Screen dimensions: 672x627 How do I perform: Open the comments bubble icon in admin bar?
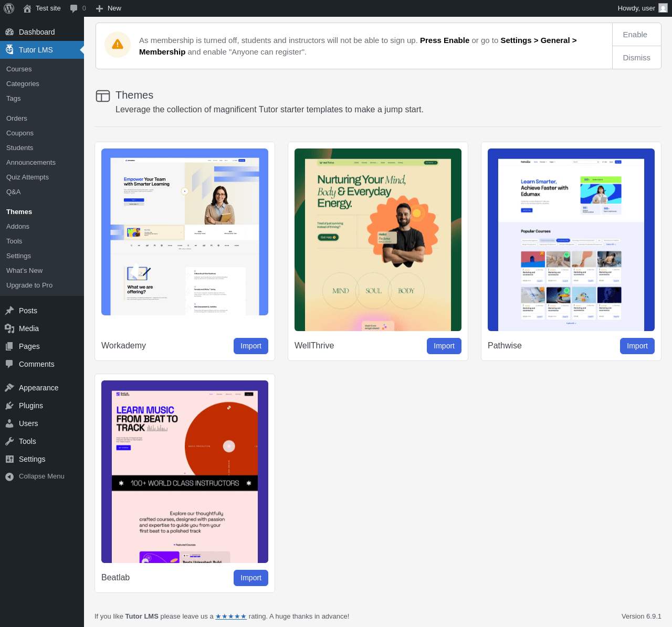74,8
